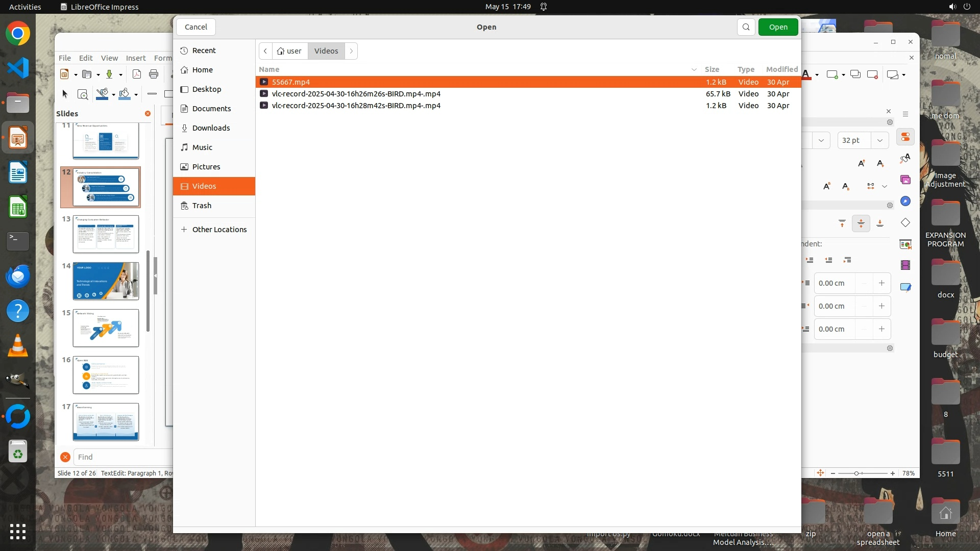Click Export as PDF toolbar icon
Screen dimensions: 980x551
(136, 74)
